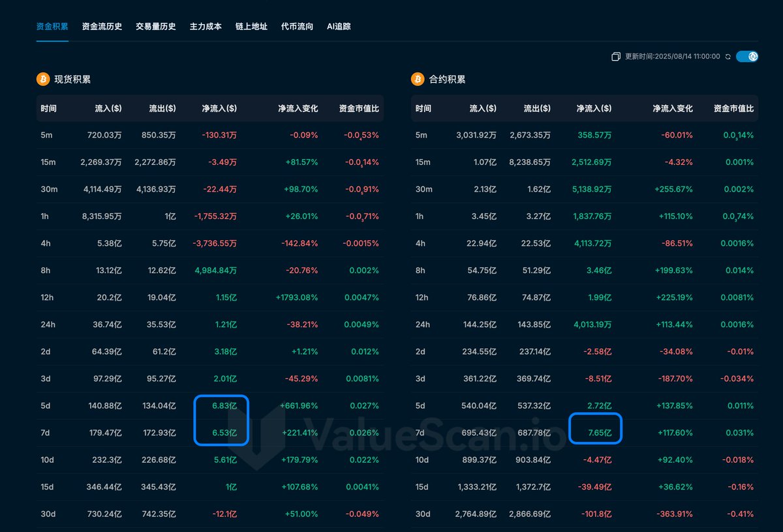Viewport: 783px width, 532px height.
Task: Click 流入($) header in the spot table
Action: coord(108,109)
